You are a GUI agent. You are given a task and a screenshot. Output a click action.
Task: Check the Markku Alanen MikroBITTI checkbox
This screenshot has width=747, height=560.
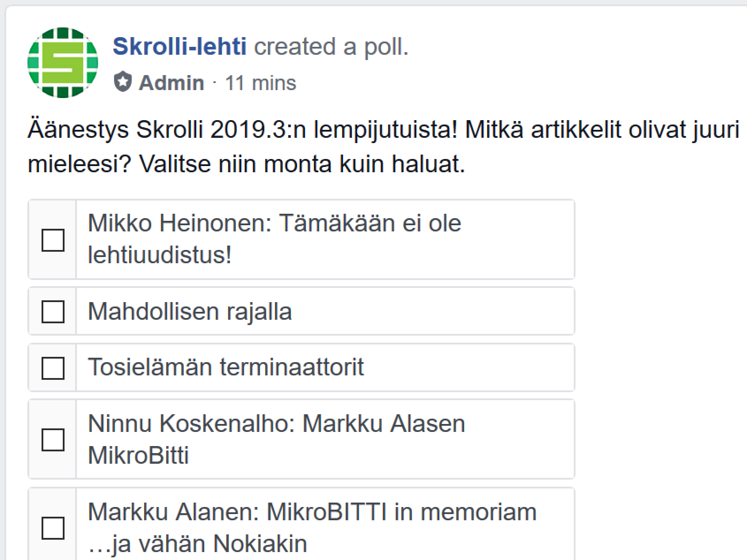(53, 528)
